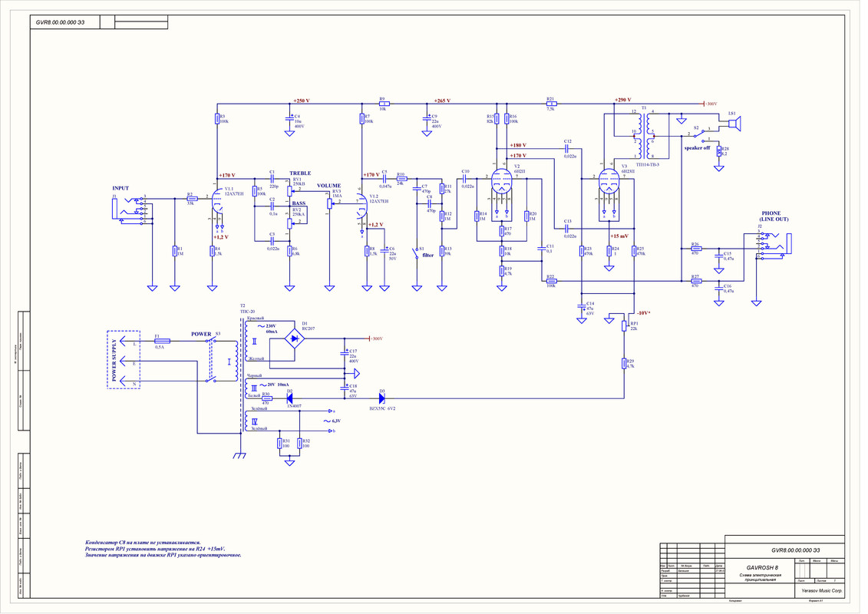This screenshot has width=868, height=614.
Task: Click the +290 V voltage annotation
Action: pos(622,101)
